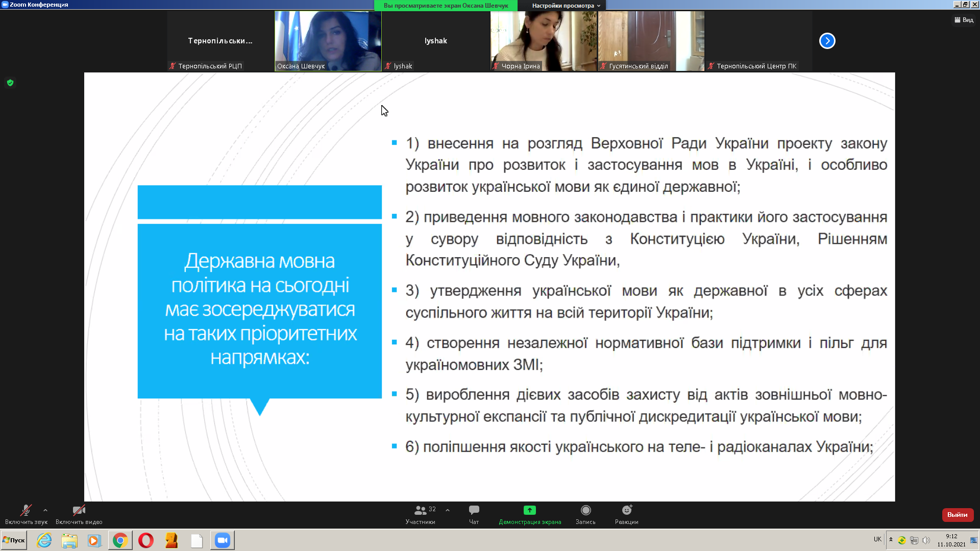The image size is (980, 551).
Task: Open Windows Media Player on taskbar
Action: pos(94,540)
